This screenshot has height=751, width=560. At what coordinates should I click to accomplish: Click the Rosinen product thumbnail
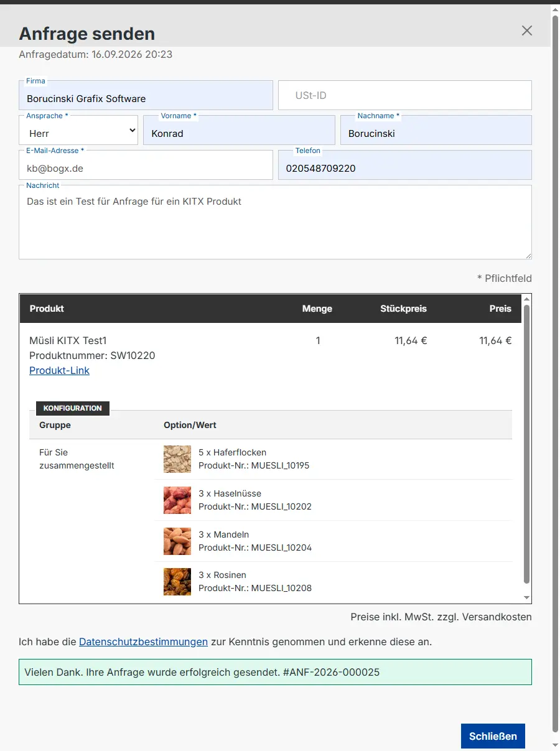pyautogui.click(x=177, y=582)
